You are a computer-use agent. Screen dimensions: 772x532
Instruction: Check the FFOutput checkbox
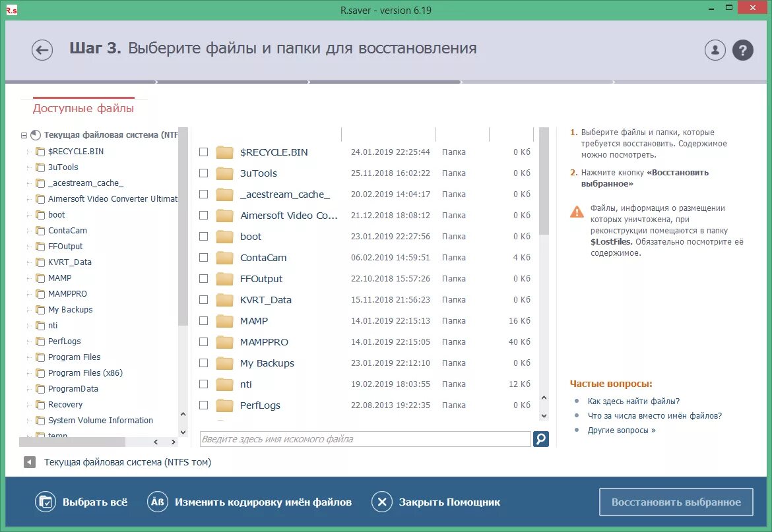click(x=203, y=279)
